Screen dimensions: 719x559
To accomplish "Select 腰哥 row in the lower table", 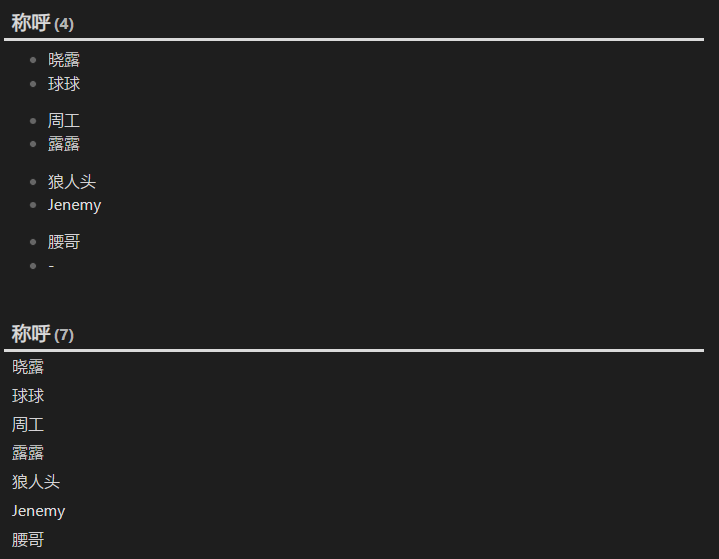I will (x=354, y=540).
